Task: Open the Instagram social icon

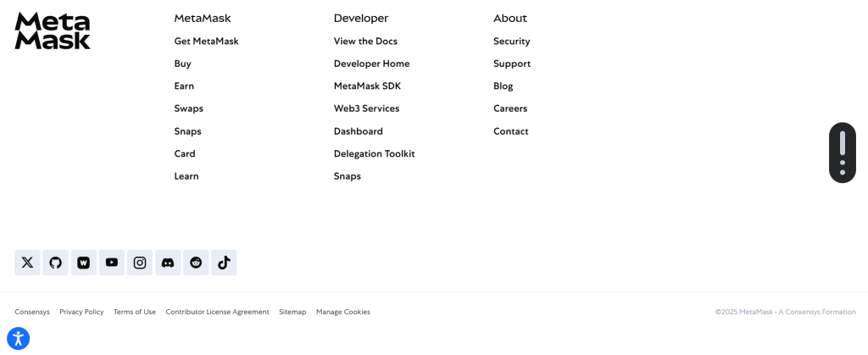Action: pos(140,263)
